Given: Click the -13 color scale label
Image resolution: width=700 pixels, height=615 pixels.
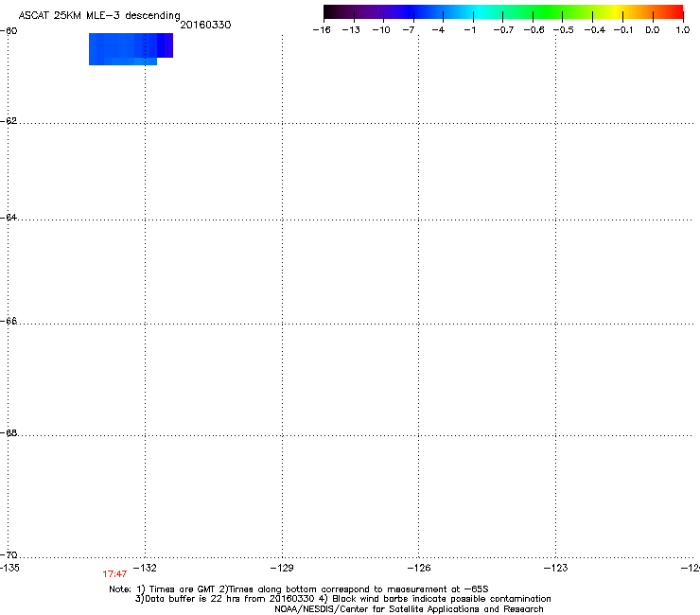Looking at the screenshot, I should (x=351, y=30).
